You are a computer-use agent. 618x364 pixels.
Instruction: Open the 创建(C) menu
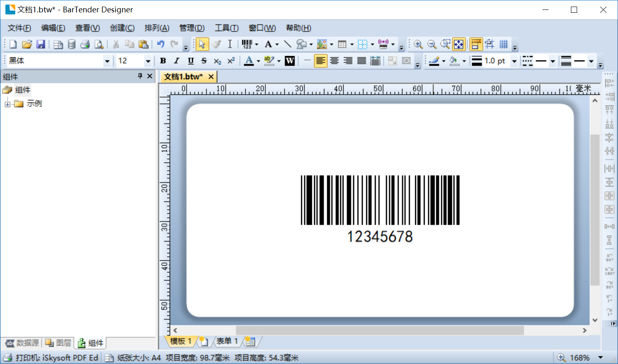tap(122, 28)
